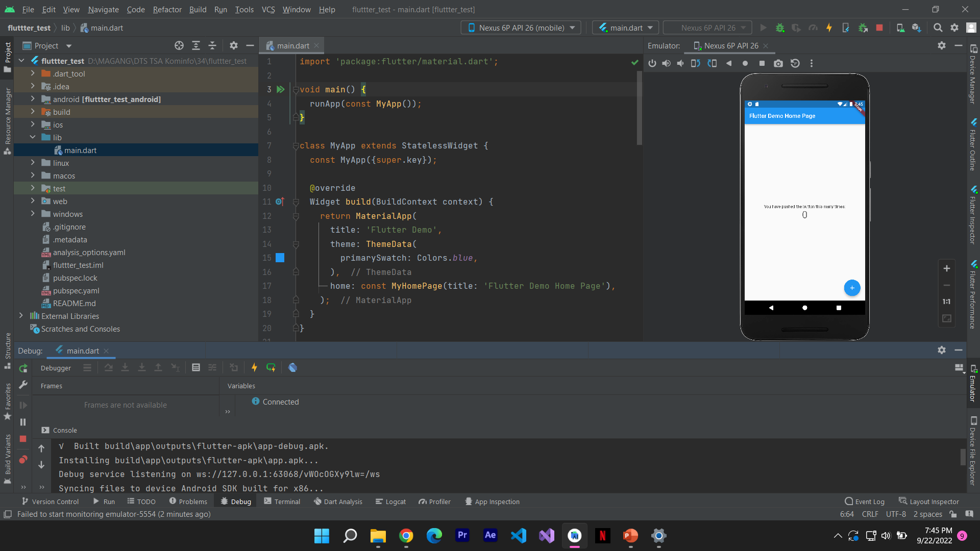This screenshot has width=980, height=551.
Task: Click the Rerun main.dart debug icon
Action: tap(23, 368)
